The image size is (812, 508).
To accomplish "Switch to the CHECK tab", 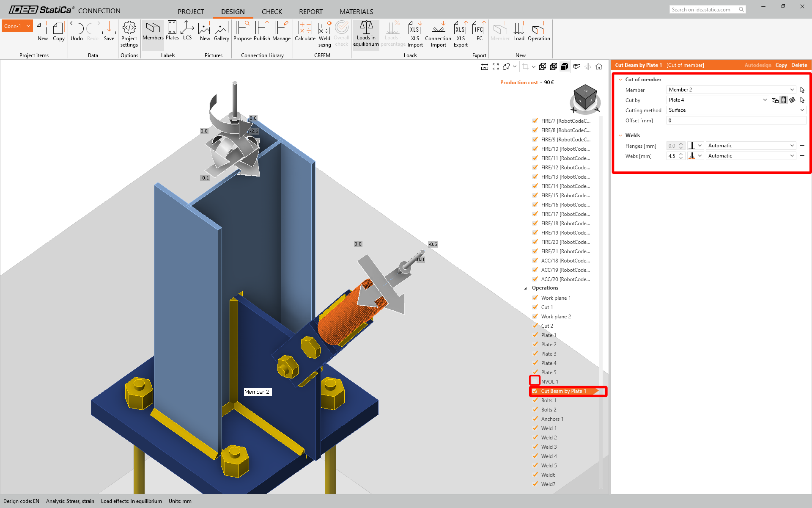I will (272, 11).
